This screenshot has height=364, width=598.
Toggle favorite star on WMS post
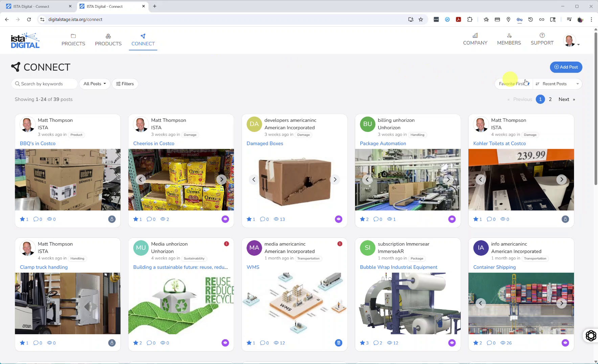tap(249, 343)
